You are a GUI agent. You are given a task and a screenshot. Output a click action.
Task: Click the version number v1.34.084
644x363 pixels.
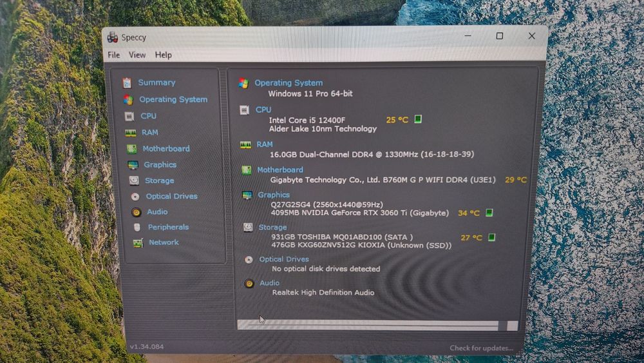click(147, 346)
